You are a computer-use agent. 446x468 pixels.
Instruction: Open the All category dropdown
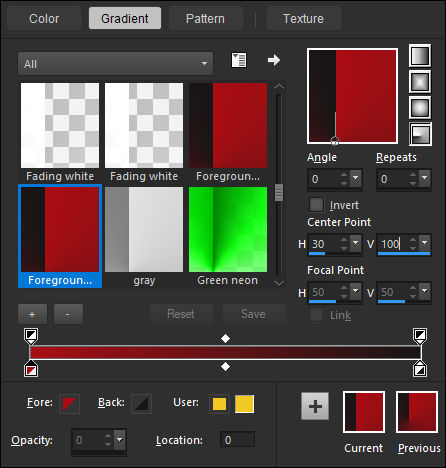pos(115,63)
